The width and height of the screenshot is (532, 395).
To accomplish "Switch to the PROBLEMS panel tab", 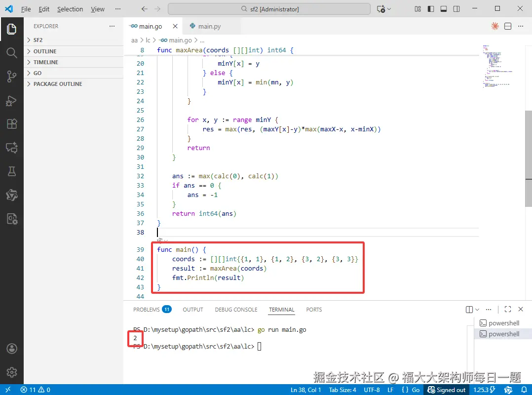I will pos(152,309).
